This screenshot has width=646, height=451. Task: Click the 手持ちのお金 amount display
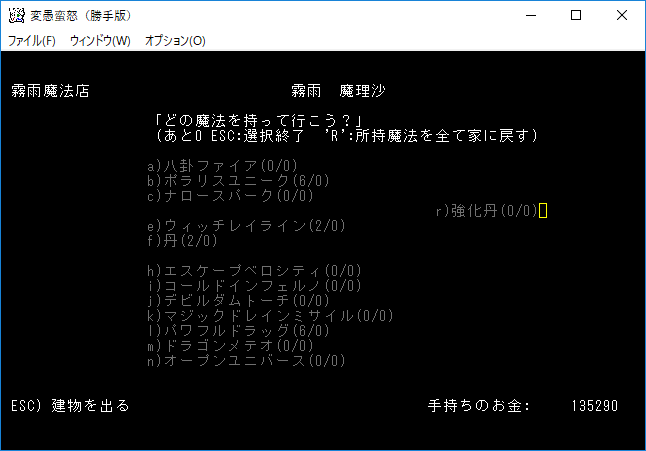pyautogui.click(x=594, y=407)
